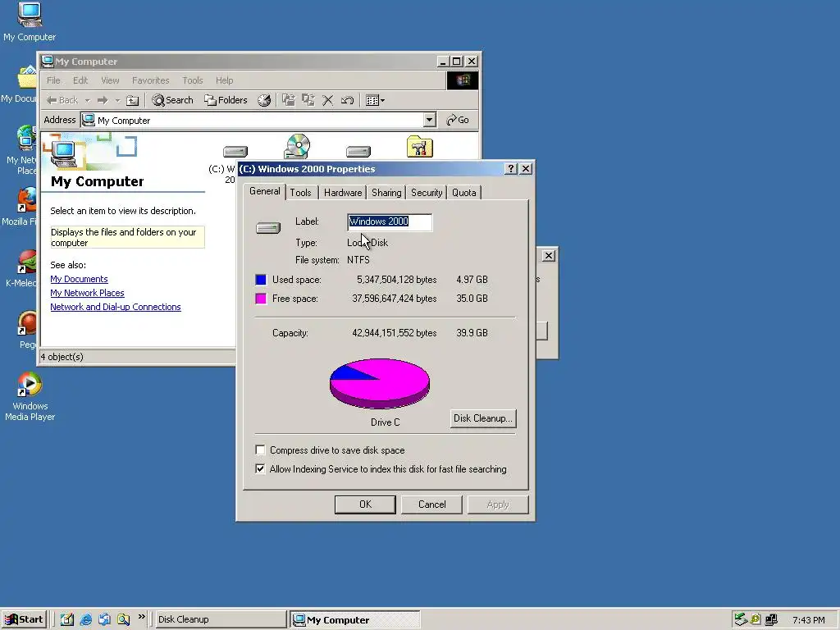
Task: Open Network and Dial-up Connections link
Action: coord(116,307)
